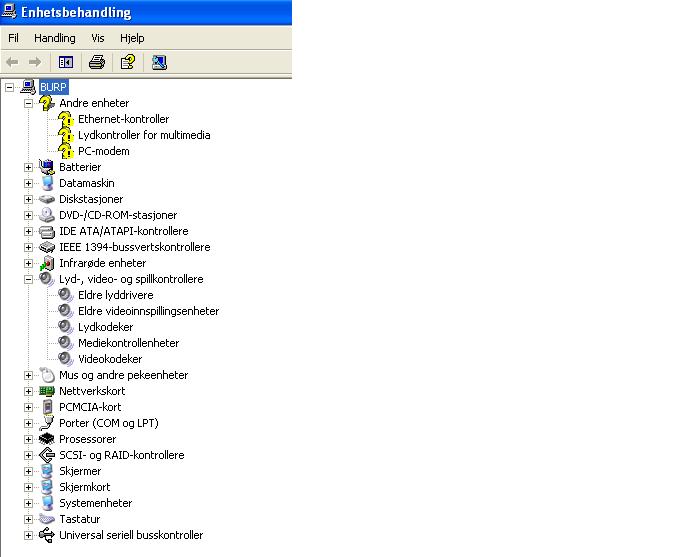Click the Back arrow toolbar icon
700x557 pixels.
12,62
